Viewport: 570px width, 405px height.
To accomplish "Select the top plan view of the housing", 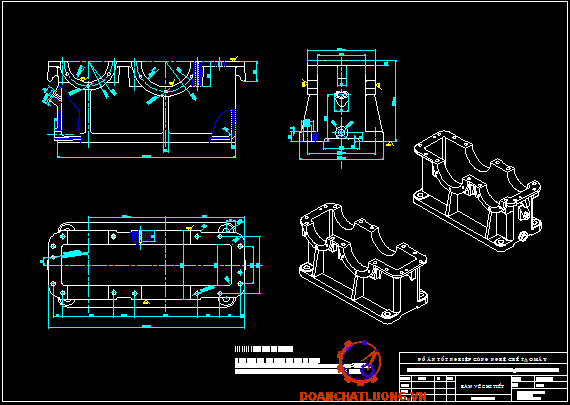I will (x=151, y=273).
